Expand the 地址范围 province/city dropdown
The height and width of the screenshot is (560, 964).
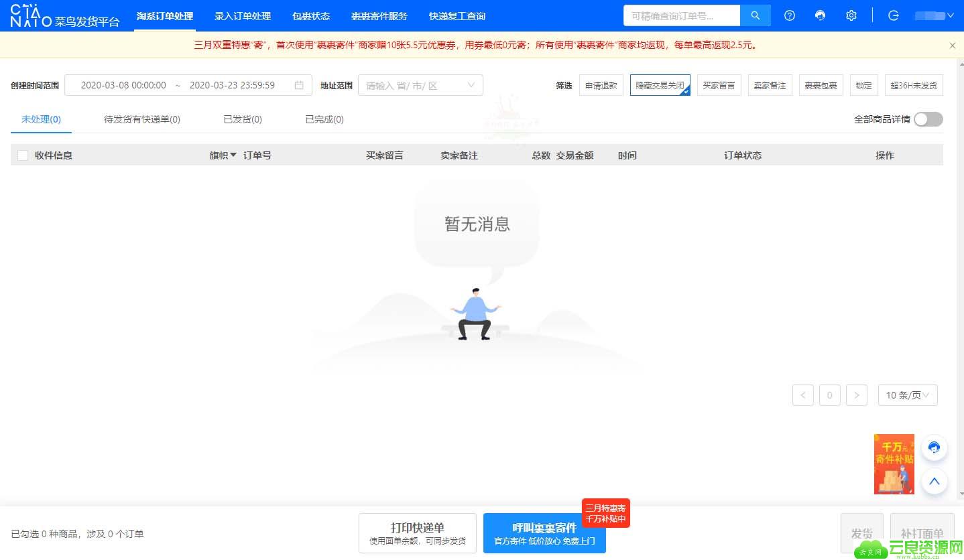pos(420,85)
